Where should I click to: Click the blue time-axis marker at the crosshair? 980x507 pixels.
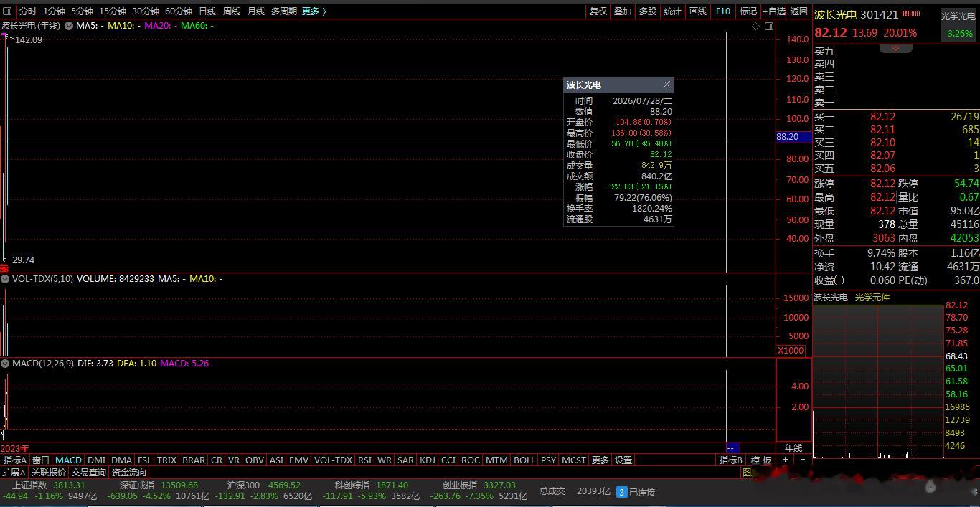[x=732, y=447]
